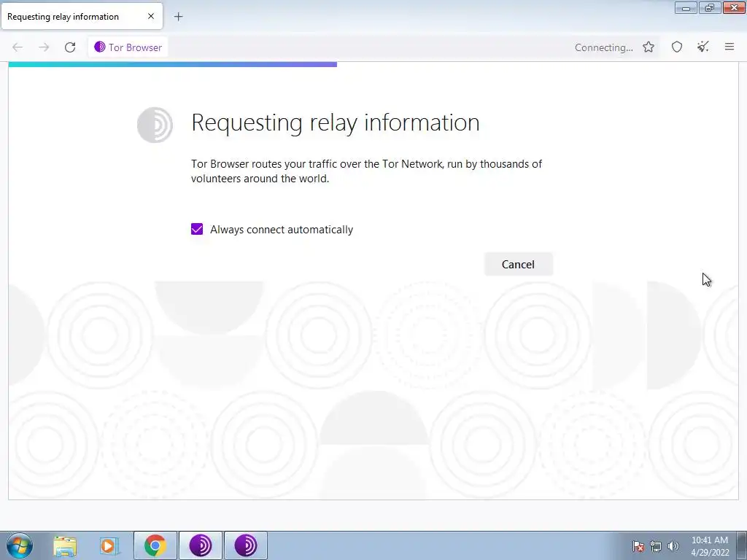Open Google Chrome from the taskbar
This screenshot has height=560, width=747.
[x=155, y=545]
